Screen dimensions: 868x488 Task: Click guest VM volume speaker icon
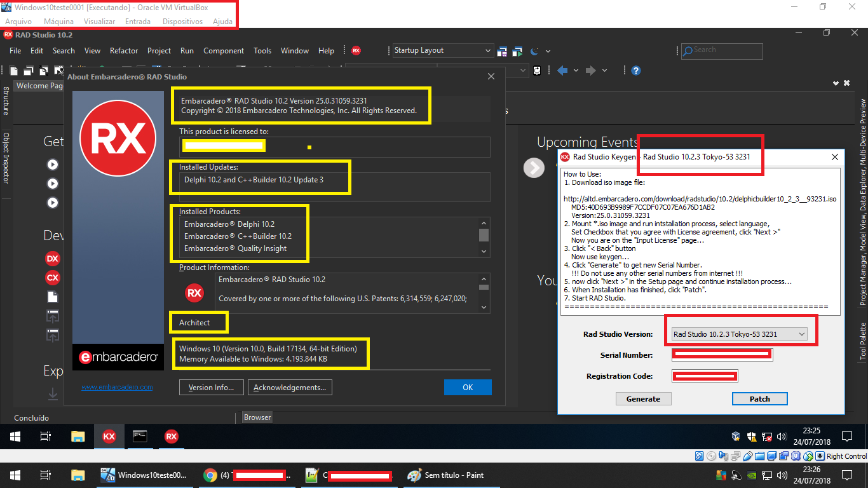pyautogui.click(x=782, y=437)
